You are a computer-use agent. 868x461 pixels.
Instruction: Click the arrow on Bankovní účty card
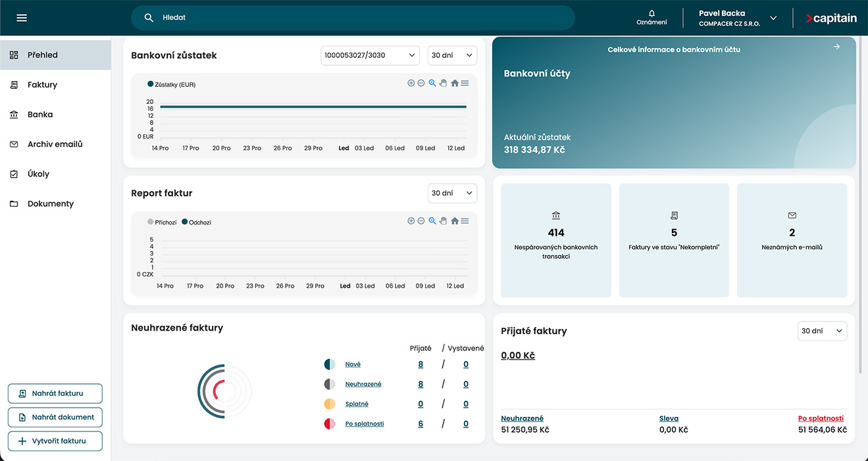coord(836,47)
